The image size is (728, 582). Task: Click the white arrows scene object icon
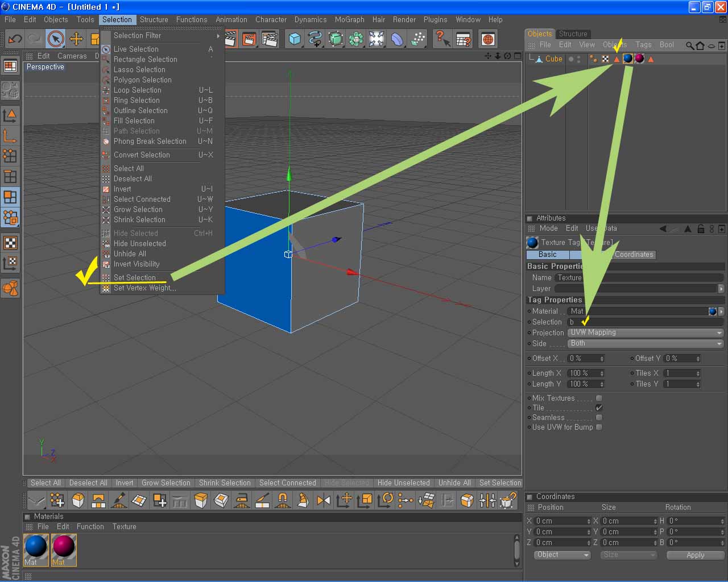[377, 39]
